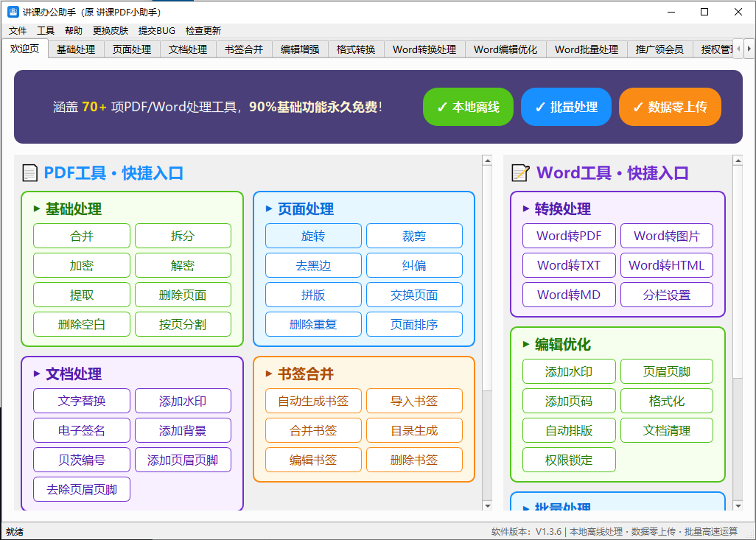This screenshot has height=540, width=756.
Task: Click the 解密 button
Action: click(x=183, y=265)
